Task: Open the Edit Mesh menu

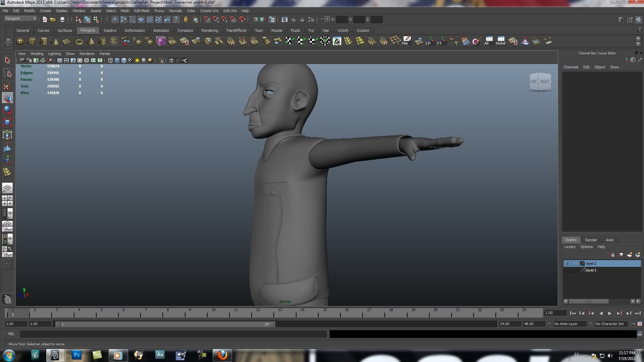Action: click(x=142, y=11)
